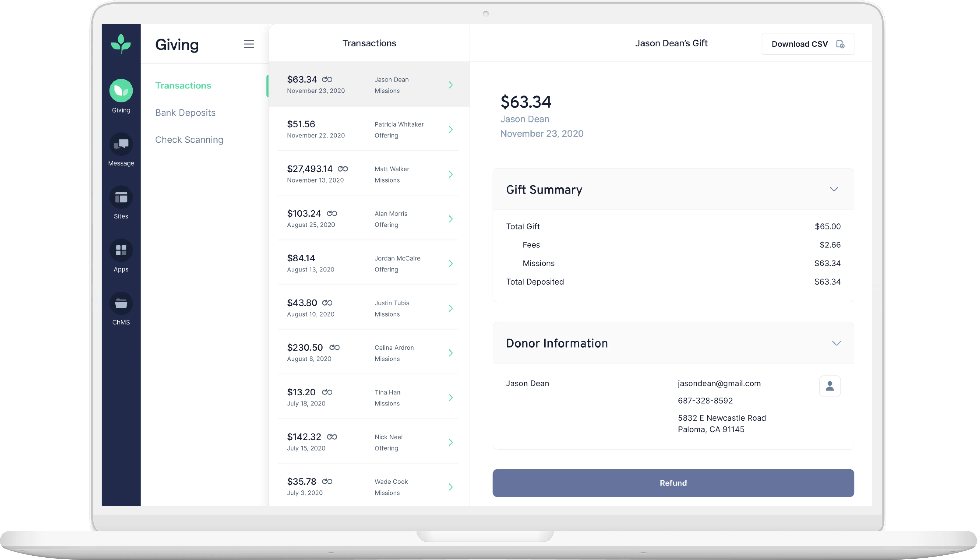The width and height of the screenshot is (977, 560).
Task: Click Download CSV button
Action: 808,44
